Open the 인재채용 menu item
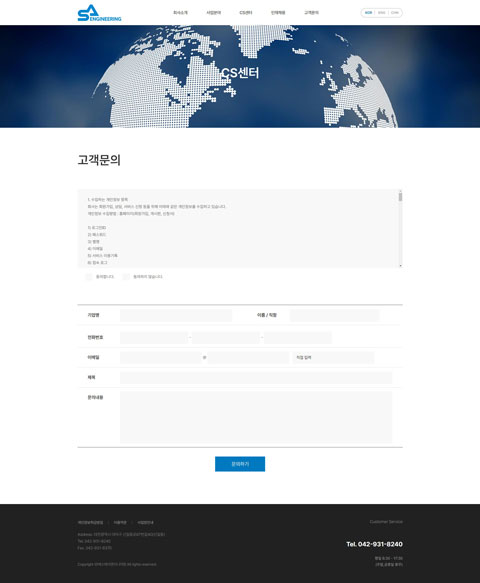This screenshot has height=583, width=480. click(278, 13)
